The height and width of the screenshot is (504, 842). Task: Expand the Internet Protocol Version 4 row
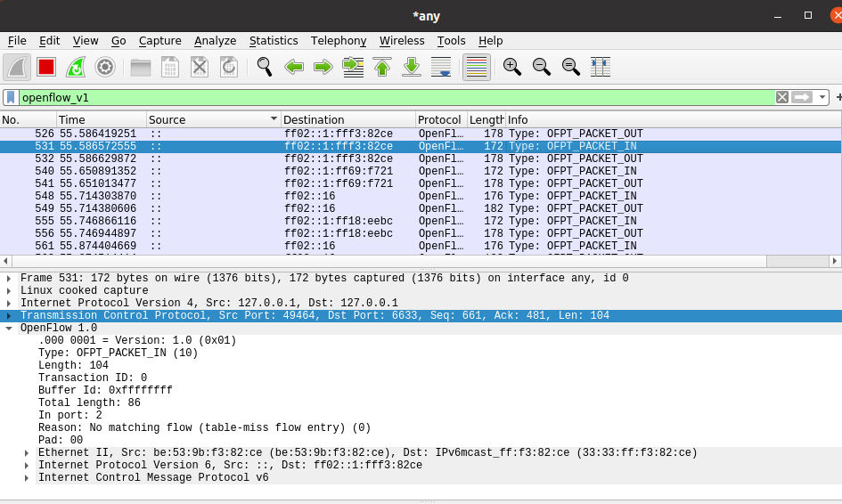[x=9, y=303]
